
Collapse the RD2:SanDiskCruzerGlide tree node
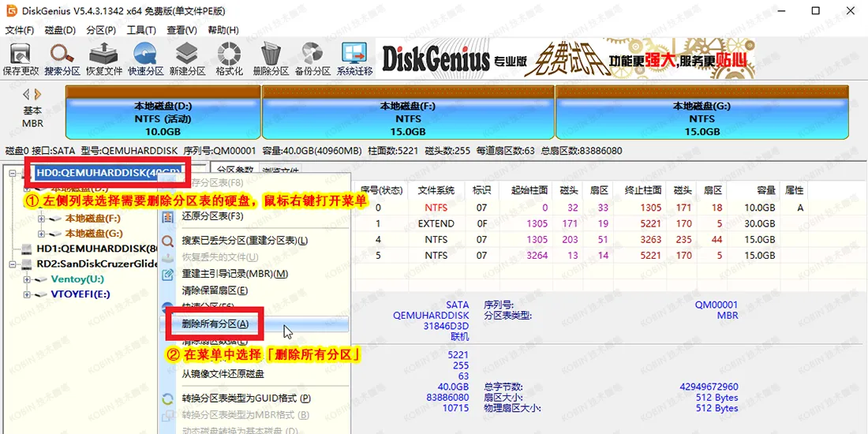coord(12,264)
